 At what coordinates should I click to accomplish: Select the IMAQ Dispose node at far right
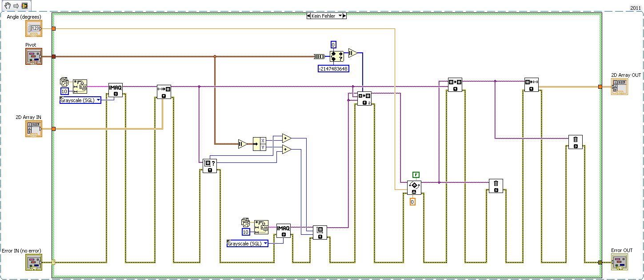pos(576,142)
